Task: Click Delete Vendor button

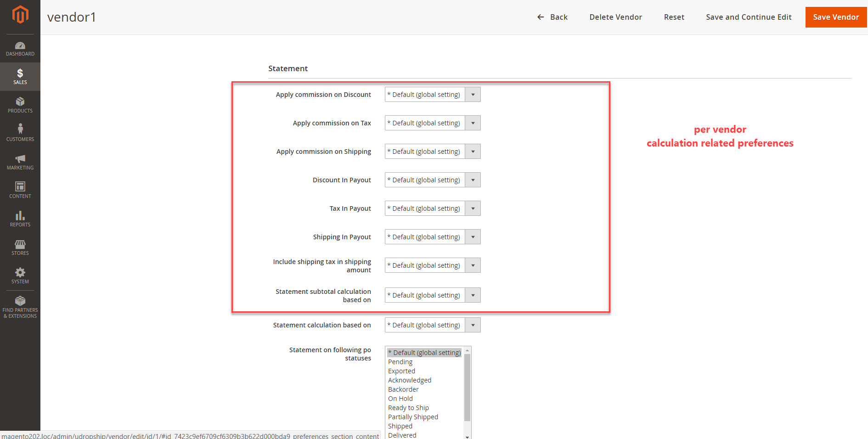Action: [615, 17]
